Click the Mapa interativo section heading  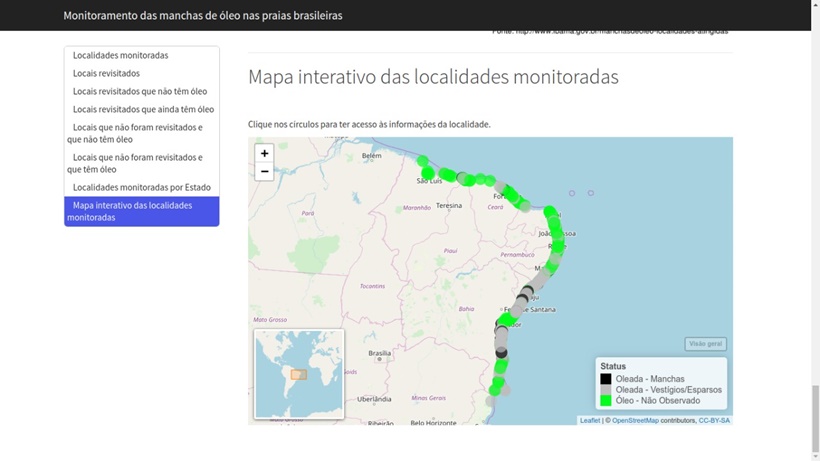pyautogui.click(x=433, y=77)
